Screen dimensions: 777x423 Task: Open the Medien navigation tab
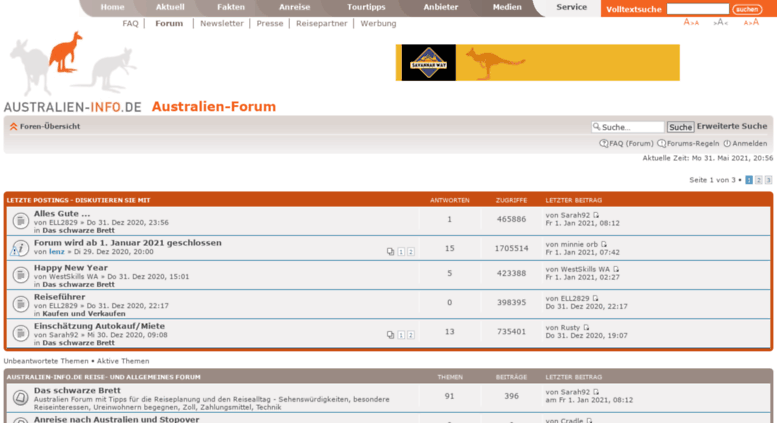507,7
